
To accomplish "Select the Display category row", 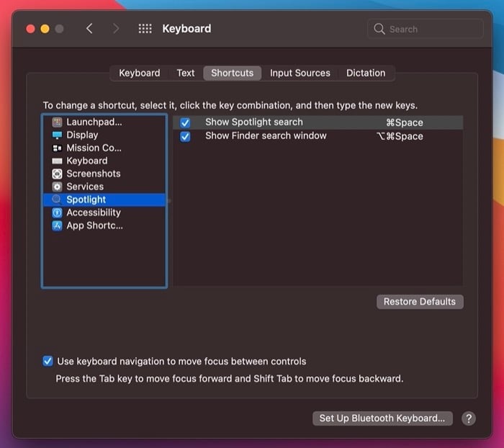I will tap(104, 135).
